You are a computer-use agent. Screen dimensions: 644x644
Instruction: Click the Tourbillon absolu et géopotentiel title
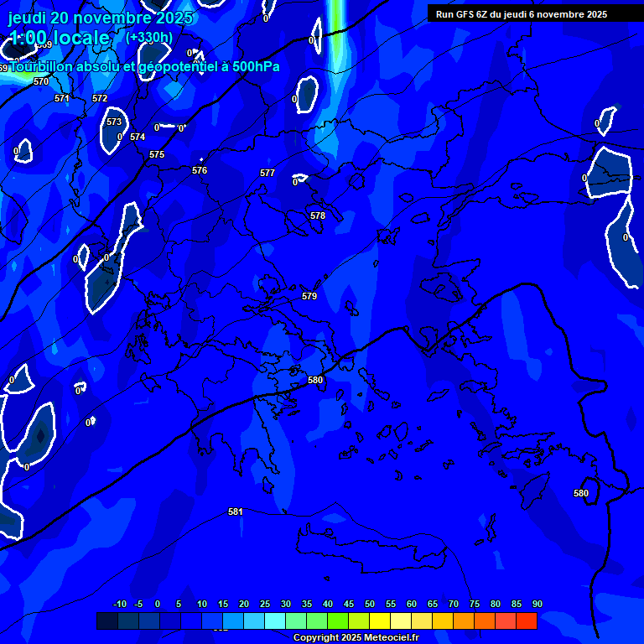point(144,67)
